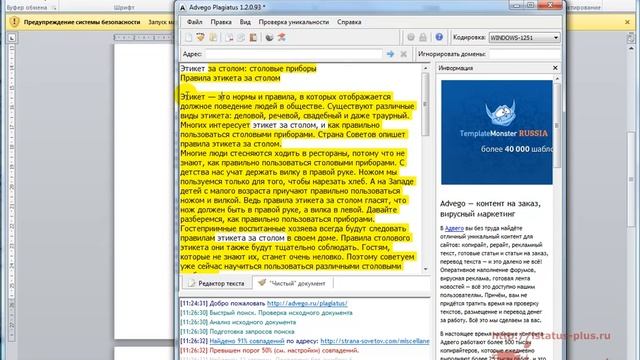
Task: Click the deep check red icon
Action: [x=282, y=38]
